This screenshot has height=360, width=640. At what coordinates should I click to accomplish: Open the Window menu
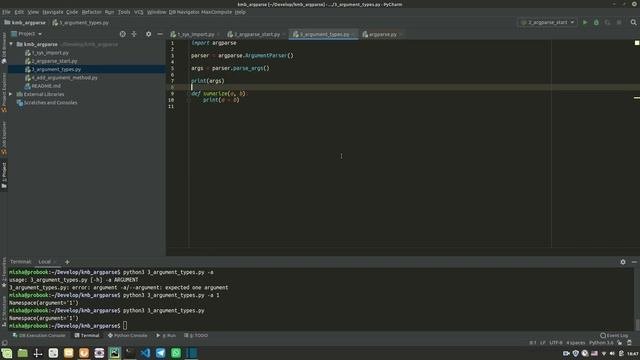point(156,12)
